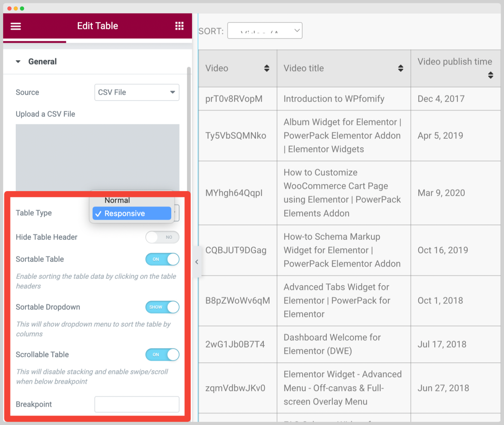Click the macOS green zoom button
504x425 pixels.
(x=22, y=9)
